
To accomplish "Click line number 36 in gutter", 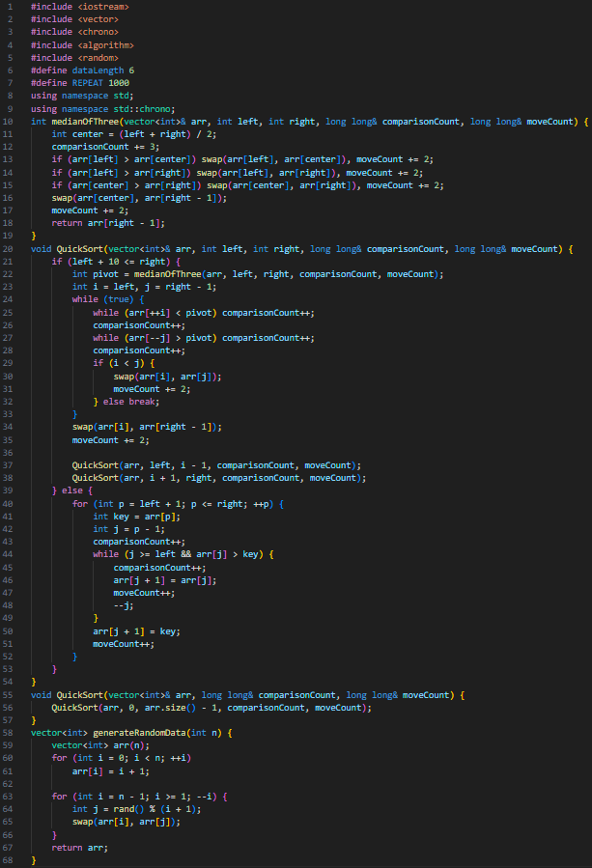I will click(x=8, y=453).
